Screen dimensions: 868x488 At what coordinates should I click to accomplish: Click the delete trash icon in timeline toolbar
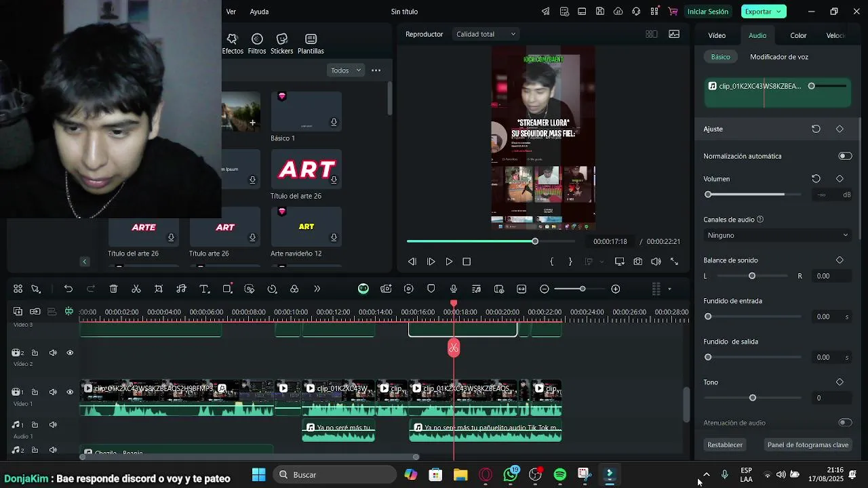point(113,289)
